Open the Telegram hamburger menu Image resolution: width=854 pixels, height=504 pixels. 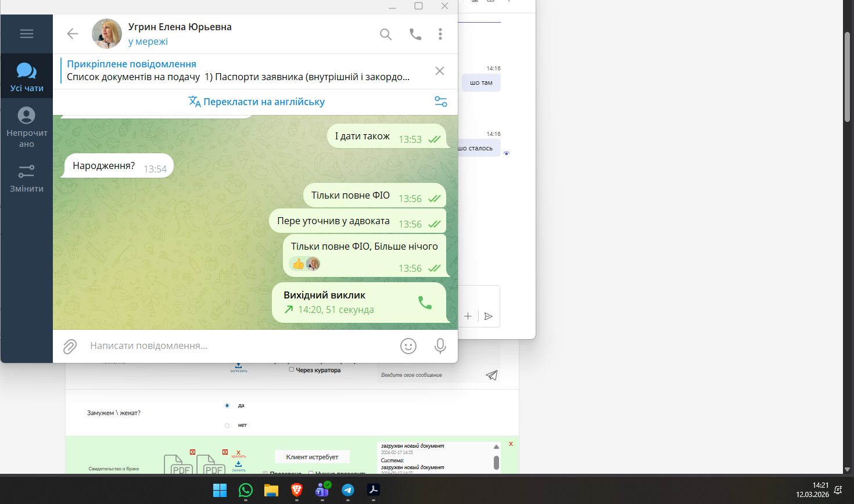tap(27, 34)
